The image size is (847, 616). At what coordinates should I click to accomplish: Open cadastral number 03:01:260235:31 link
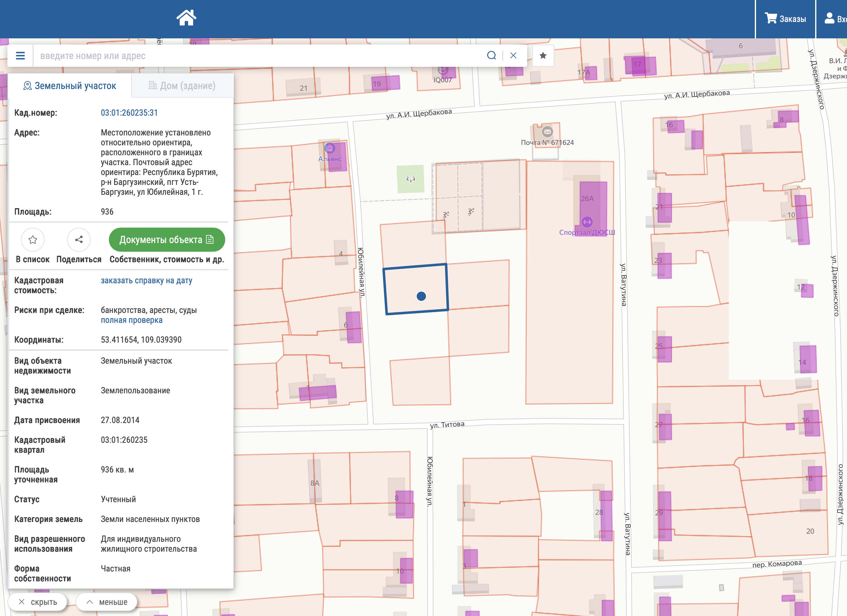pyautogui.click(x=129, y=113)
